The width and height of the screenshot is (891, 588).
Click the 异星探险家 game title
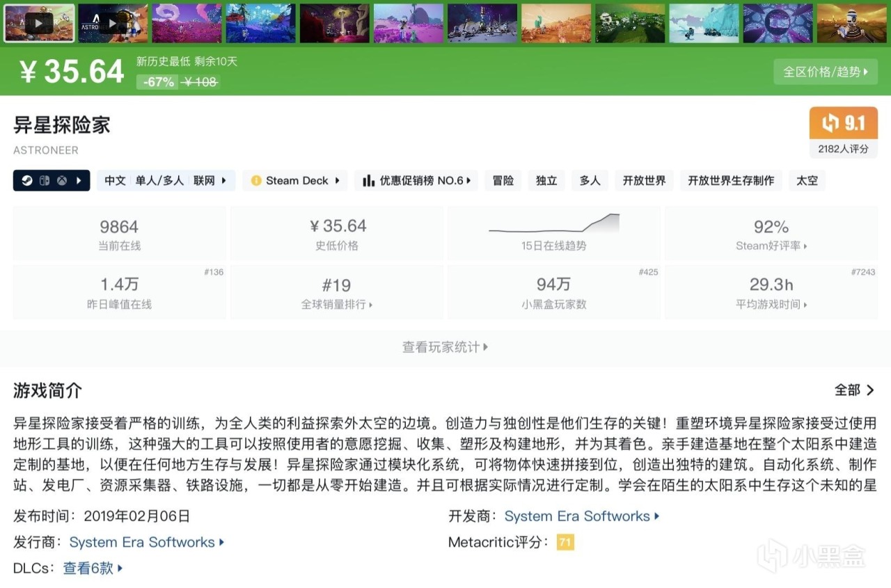point(62,125)
